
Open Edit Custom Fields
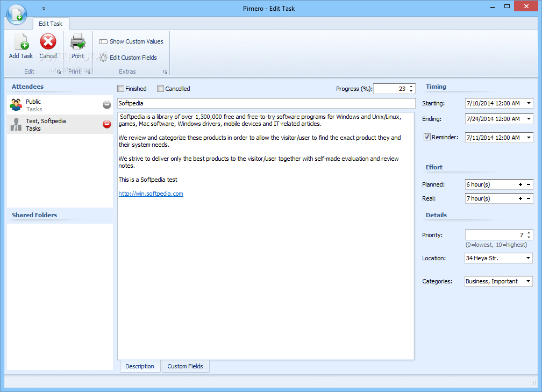coord(128,58)
